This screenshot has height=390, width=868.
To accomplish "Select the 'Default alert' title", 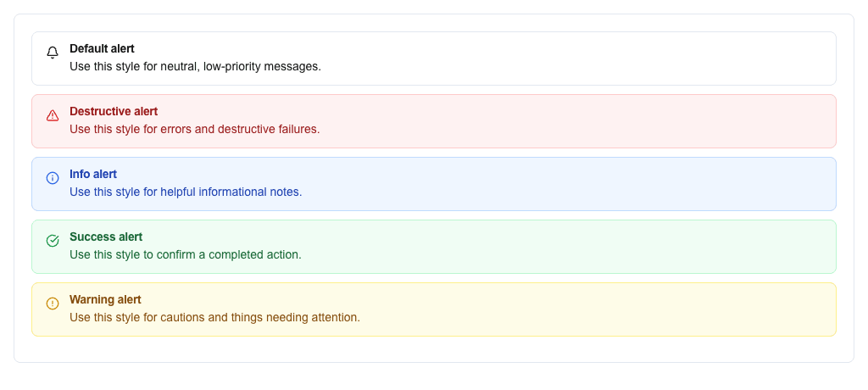I will [102, 49].
